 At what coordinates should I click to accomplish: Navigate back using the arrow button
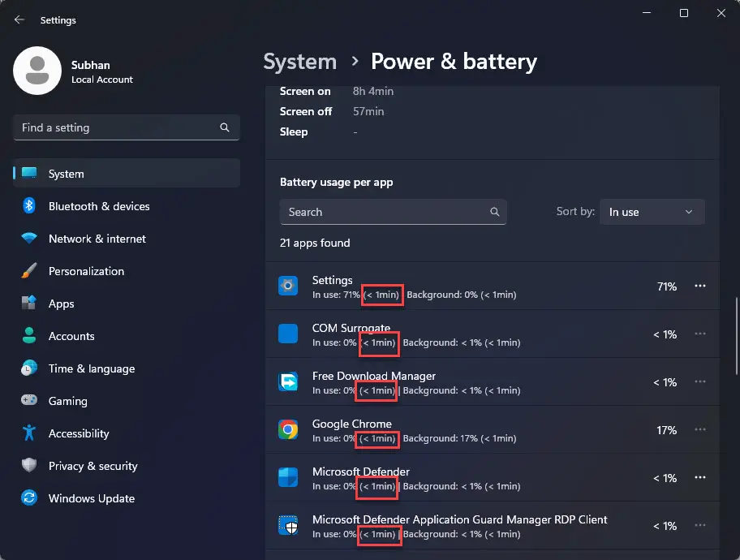click(x=18, y=19)
